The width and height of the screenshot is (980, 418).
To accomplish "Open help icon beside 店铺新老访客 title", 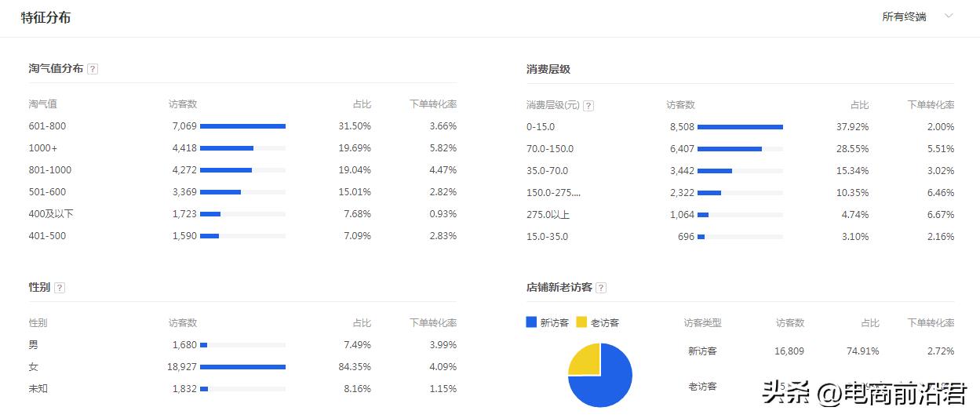I will 601,288.
